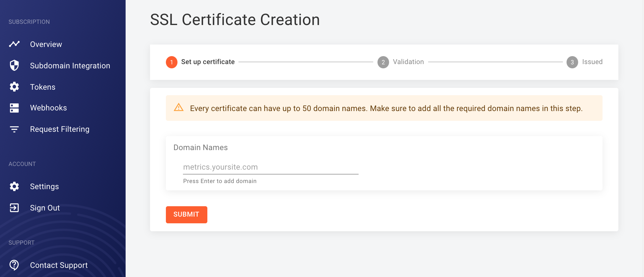Click the Sign Out exit icon
644x277 pixels.
14,208
